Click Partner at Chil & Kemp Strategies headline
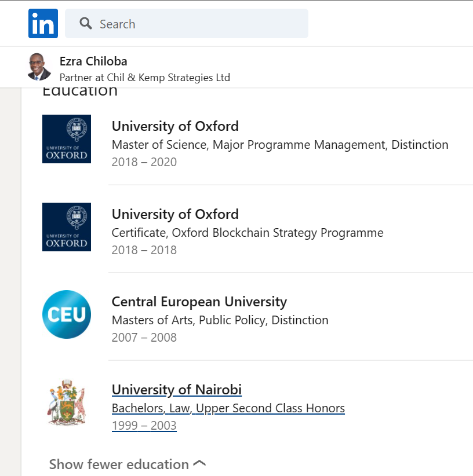The image size is (473, 476). coord(144,78)
